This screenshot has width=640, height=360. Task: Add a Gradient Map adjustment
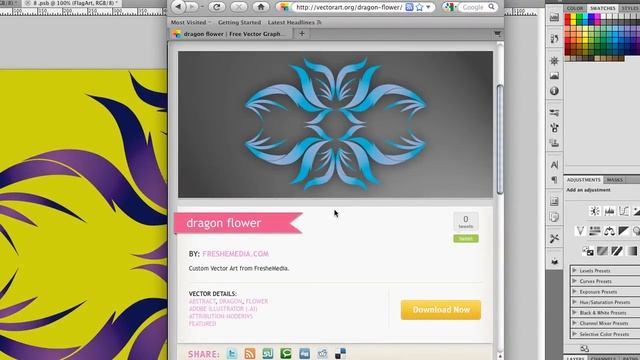click(632, 251)
